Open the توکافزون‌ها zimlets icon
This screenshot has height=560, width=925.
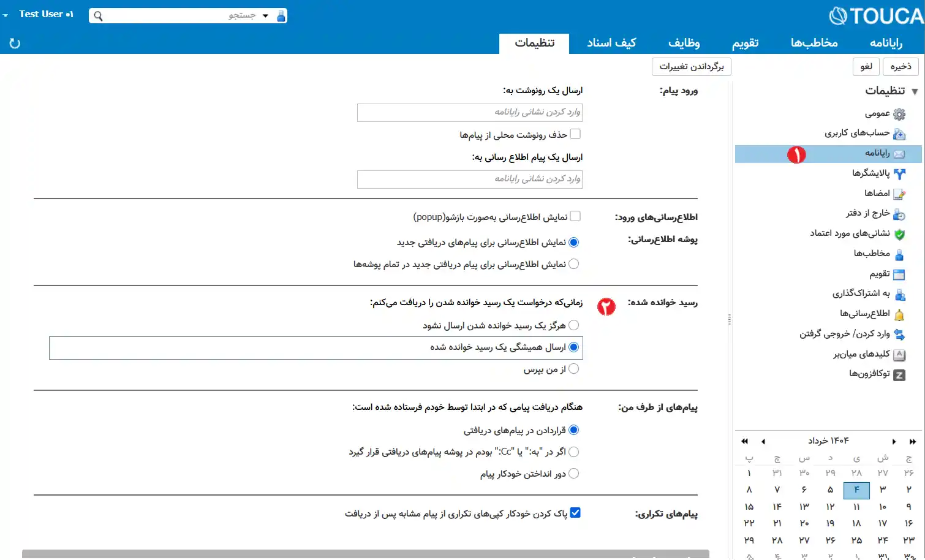tap(899, 375)
